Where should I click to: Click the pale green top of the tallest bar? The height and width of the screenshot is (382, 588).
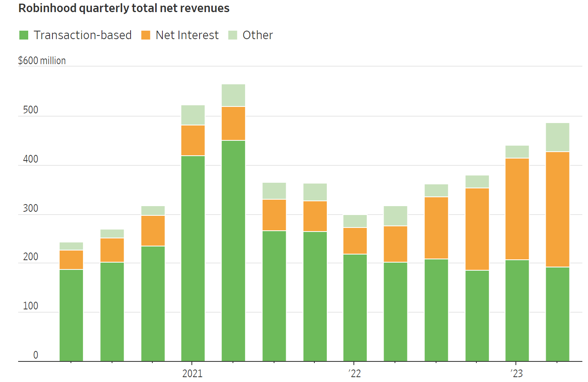[x=233, y=95]
